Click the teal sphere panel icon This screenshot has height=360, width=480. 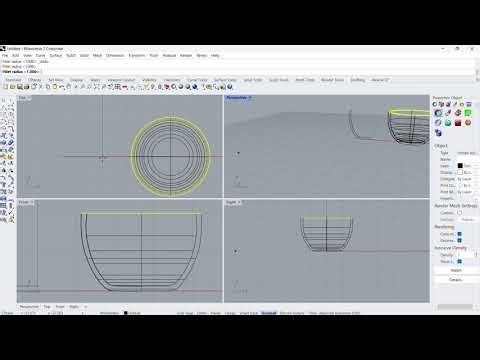[x=448, y=123]
